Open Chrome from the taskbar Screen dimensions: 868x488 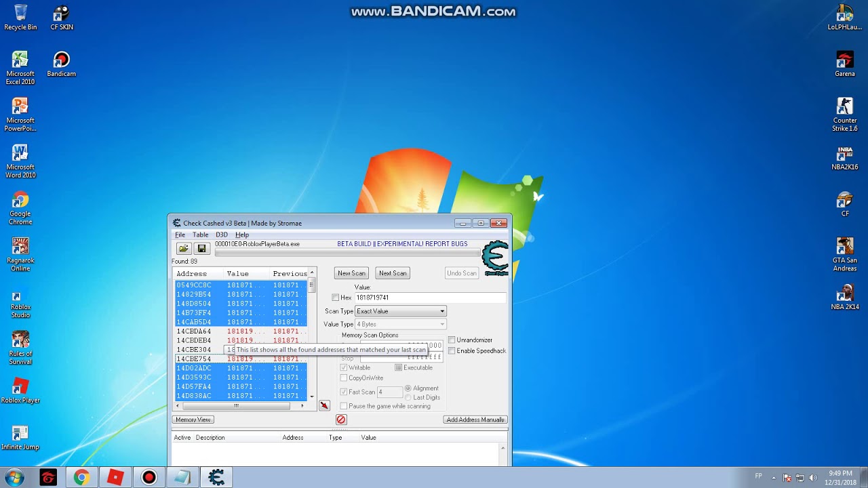81,477
